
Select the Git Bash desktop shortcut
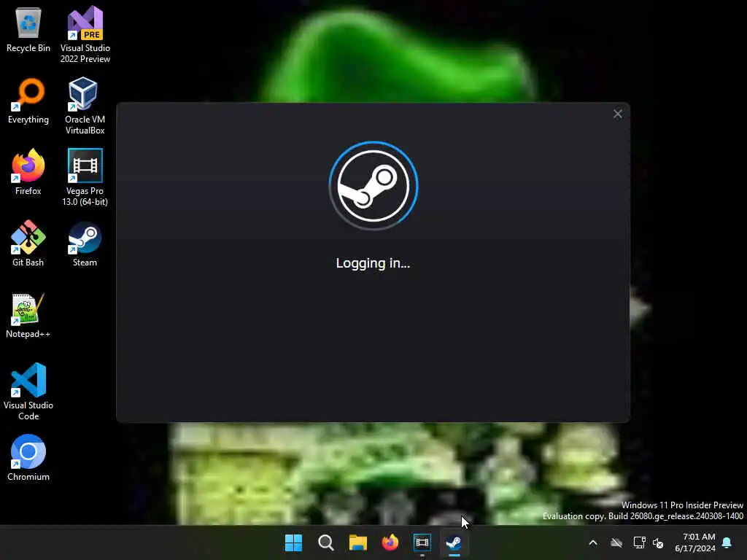28,244
